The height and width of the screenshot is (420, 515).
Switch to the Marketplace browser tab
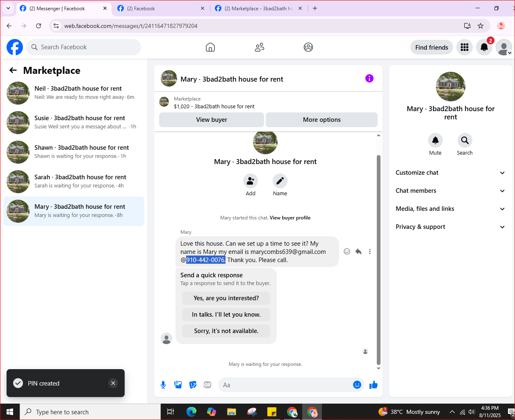tap(258, 8)
